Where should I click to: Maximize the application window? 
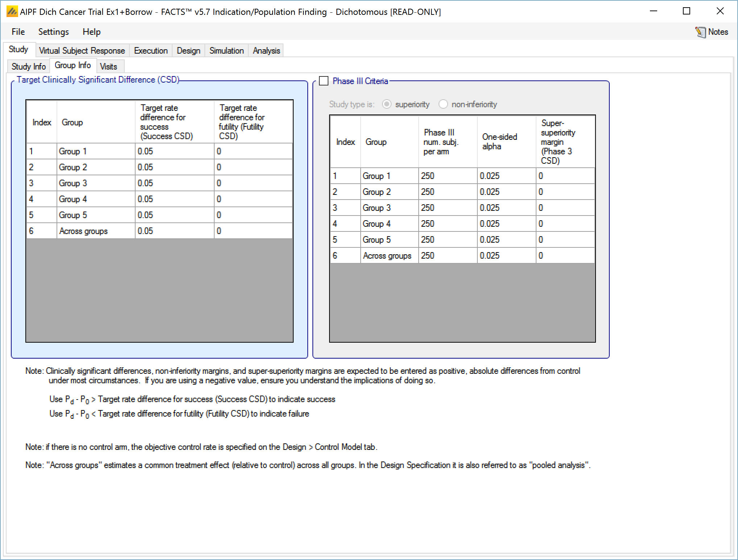[x=687, y=11]
